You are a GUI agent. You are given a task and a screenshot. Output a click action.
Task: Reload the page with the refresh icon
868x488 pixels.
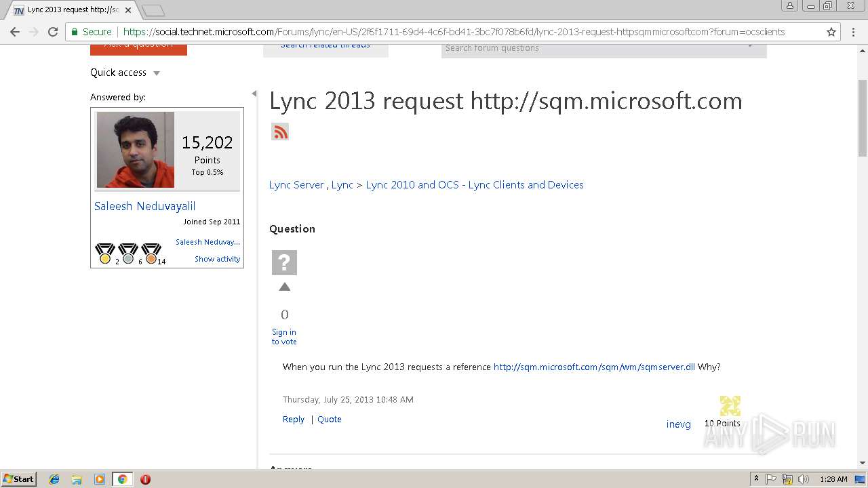[x=53, y=32]
